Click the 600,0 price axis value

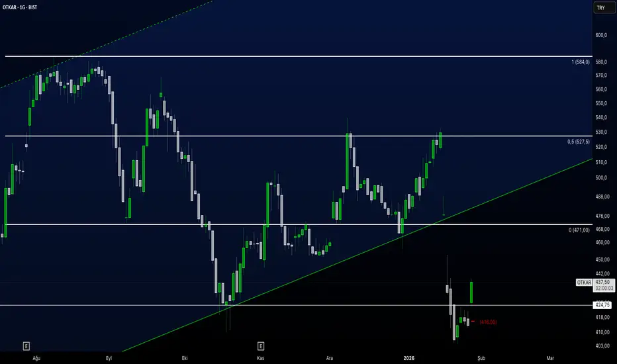click(601, 36)
